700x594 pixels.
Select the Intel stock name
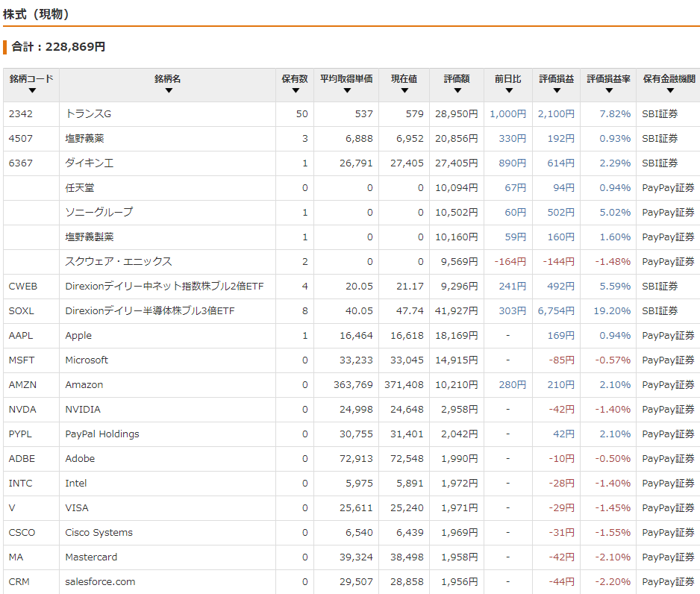pos(76,484)
